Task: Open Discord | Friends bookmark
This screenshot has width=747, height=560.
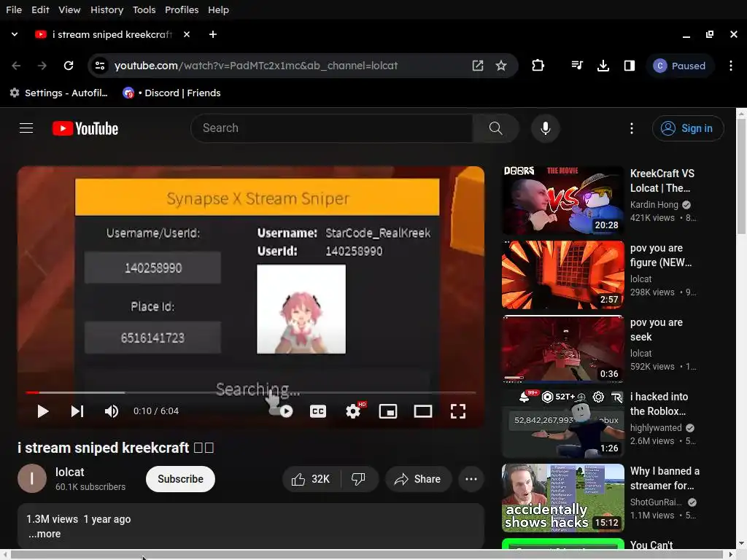Action: 172,93
